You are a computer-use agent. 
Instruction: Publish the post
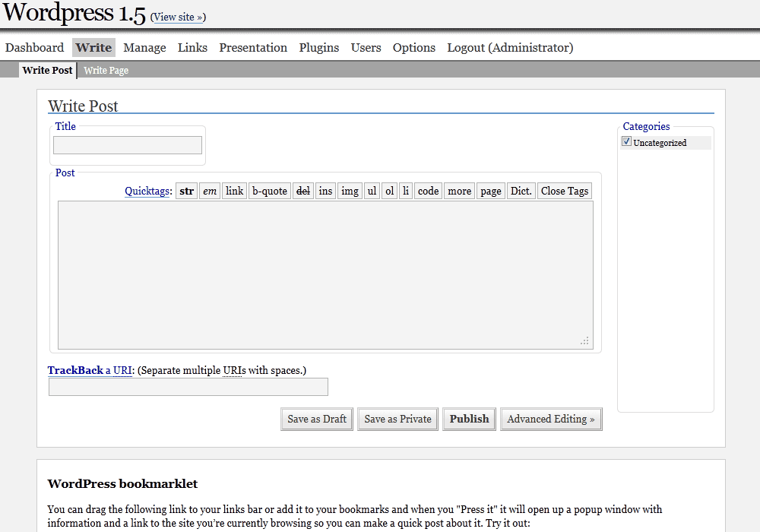(469, 419)
